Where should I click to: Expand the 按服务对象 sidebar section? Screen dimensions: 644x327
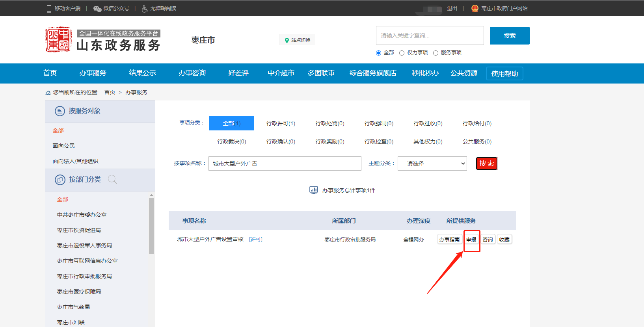click(x=84, y=111)
